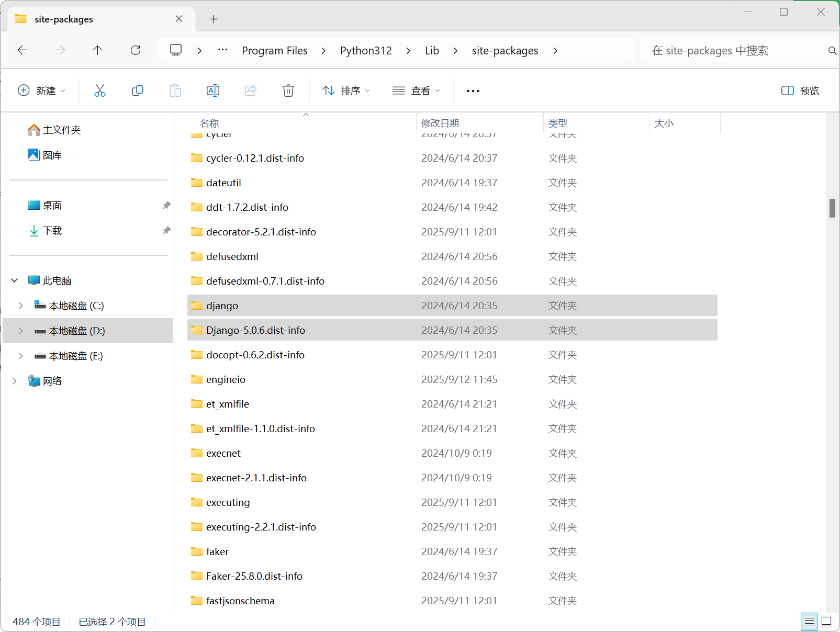Sort by 大小 column header

[664, 123]
